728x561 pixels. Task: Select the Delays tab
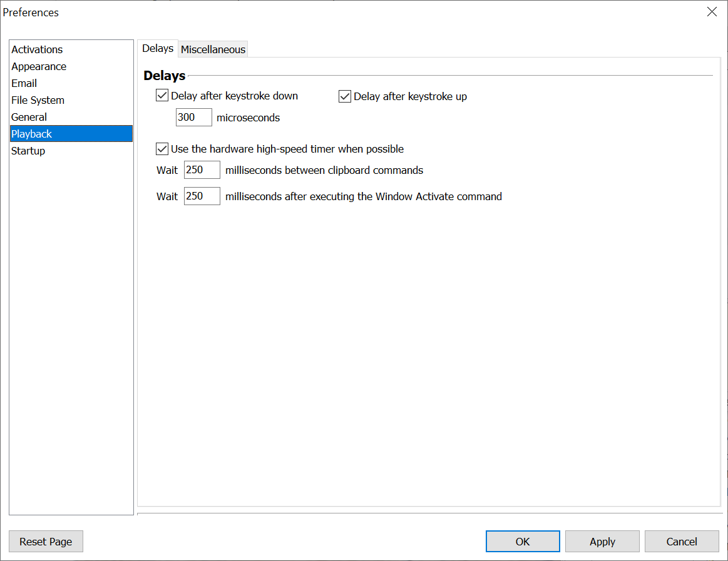158,49
